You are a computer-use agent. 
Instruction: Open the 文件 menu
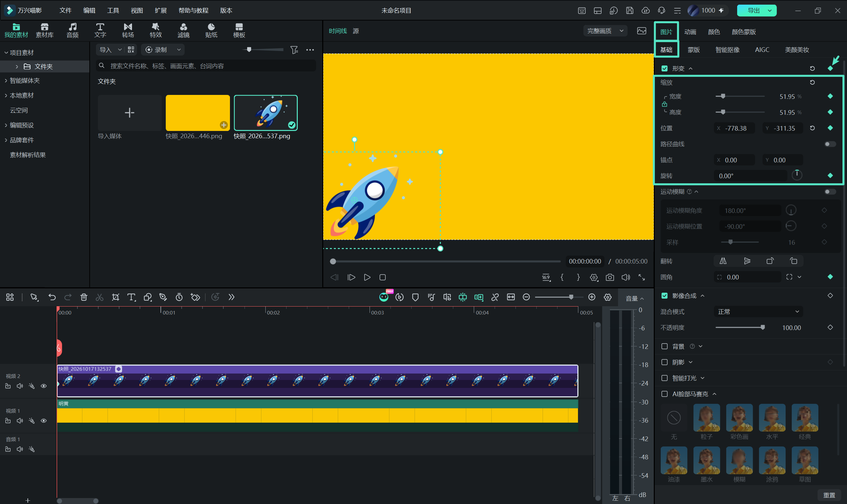[x=66, y=11]
